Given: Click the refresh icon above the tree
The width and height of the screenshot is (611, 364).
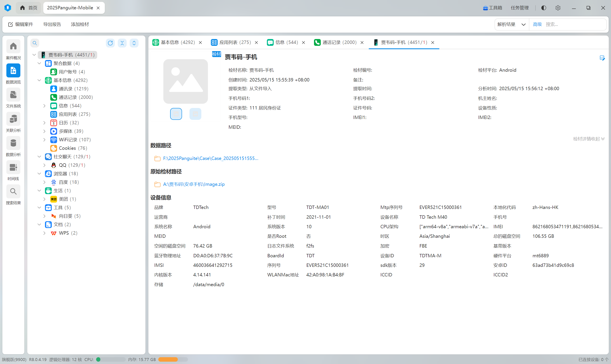Looking at the screenshot, I should [110, 43].
